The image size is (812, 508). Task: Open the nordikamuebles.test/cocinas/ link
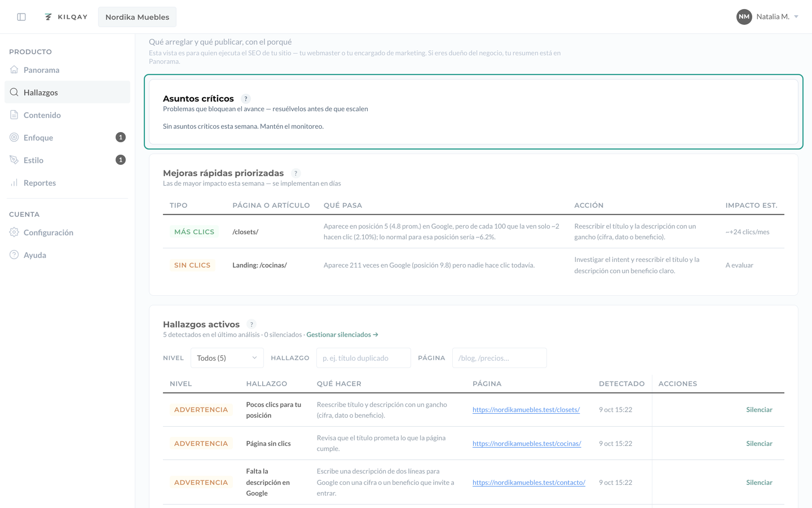tap(527, 444)
